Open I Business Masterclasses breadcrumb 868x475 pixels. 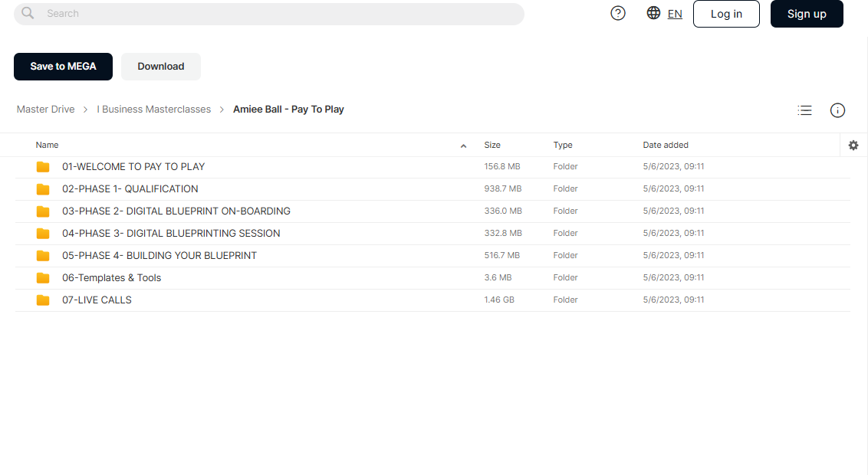click(154, 110)
